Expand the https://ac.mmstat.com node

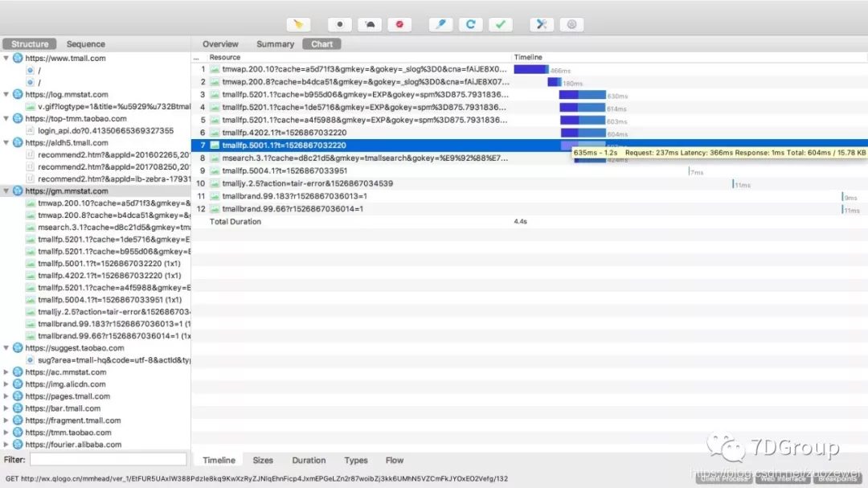click(6, 372)
